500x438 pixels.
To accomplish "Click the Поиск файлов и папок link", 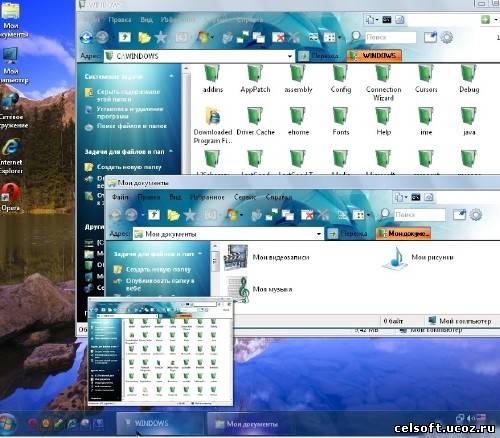I will coord(132,126).
